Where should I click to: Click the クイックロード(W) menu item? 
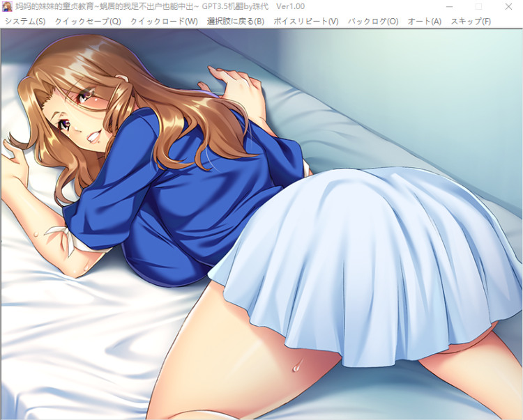pos(164,22)
